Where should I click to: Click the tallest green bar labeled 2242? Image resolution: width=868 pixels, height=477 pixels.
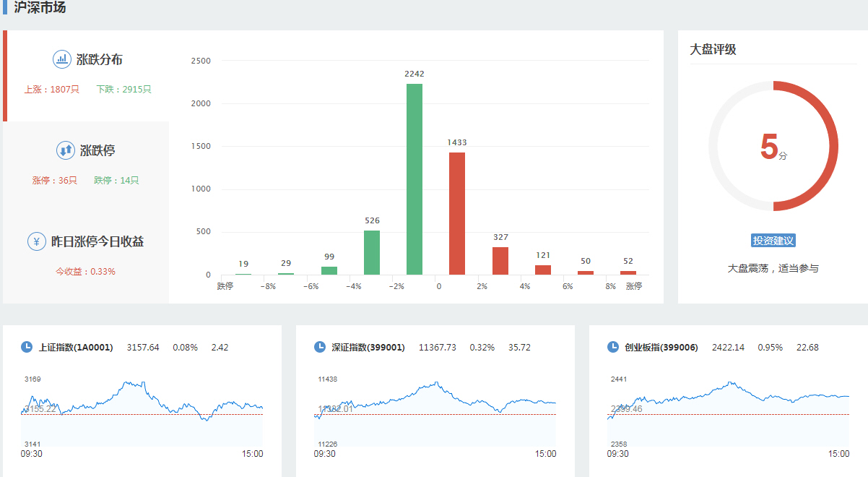tap(415, 179)
